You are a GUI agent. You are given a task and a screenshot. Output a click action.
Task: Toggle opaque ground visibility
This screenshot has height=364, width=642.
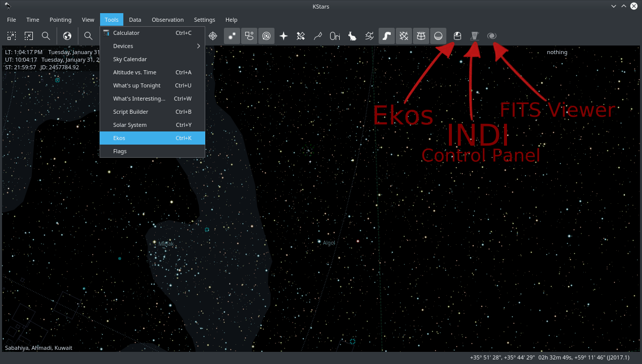(x=438, y=36)
